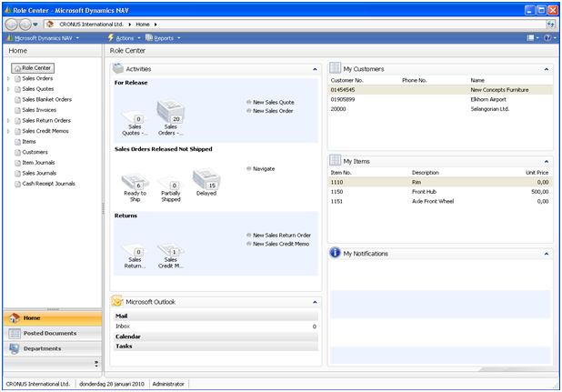Open the Reports menu
Viewport: 562px width, 392px height.
click(x=163, y=38)
